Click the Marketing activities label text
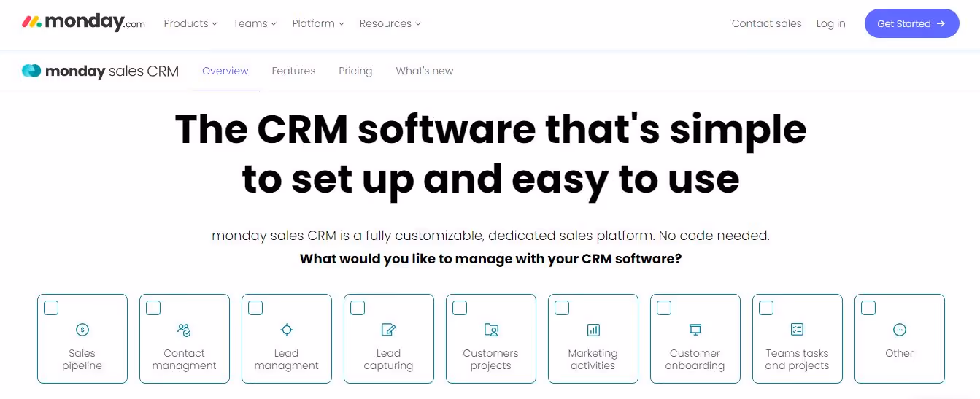 coord(593,360)
